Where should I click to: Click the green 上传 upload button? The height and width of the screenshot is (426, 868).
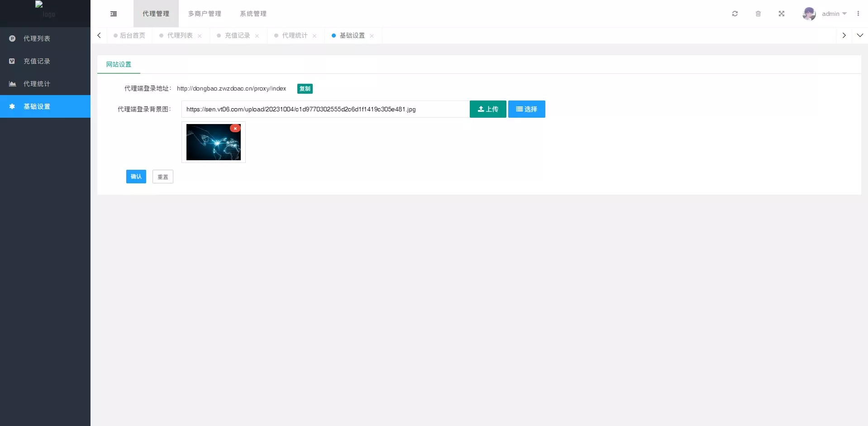(488, 109)
